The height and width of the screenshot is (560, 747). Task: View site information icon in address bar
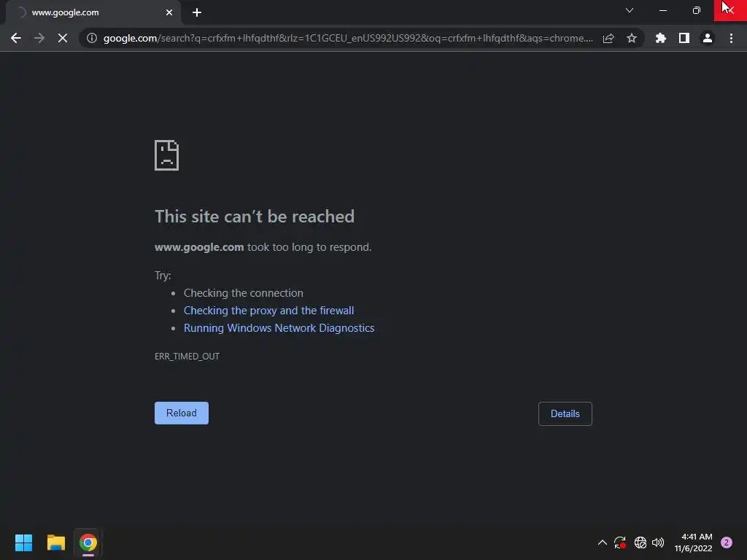(x=92, y=38)
